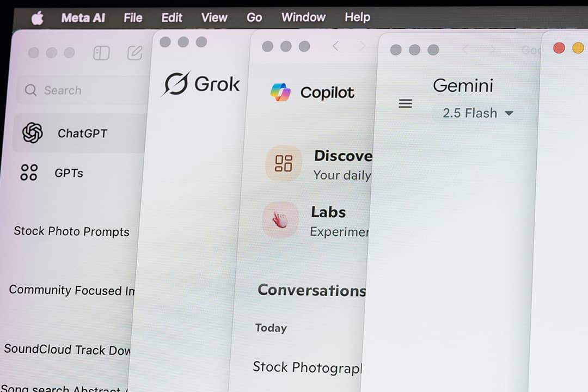Go back in the Gemini window
The height and width of the screenshot is (392, 588).
coord(465,50)
